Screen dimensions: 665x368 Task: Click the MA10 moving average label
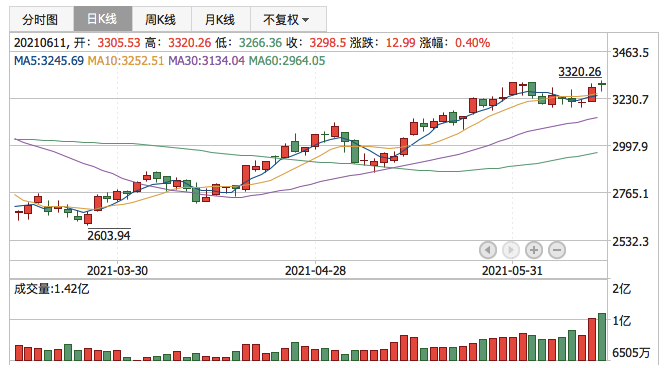(x=126, y=61)
